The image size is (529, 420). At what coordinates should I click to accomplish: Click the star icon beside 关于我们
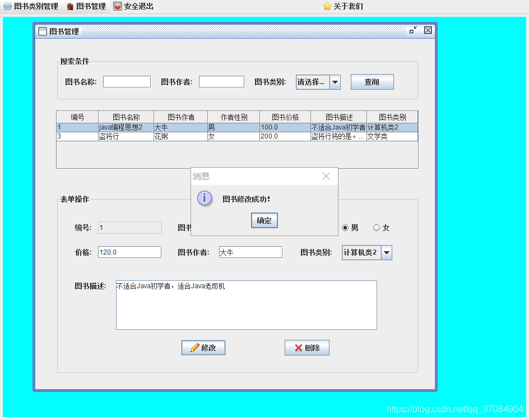pos(327,6)
